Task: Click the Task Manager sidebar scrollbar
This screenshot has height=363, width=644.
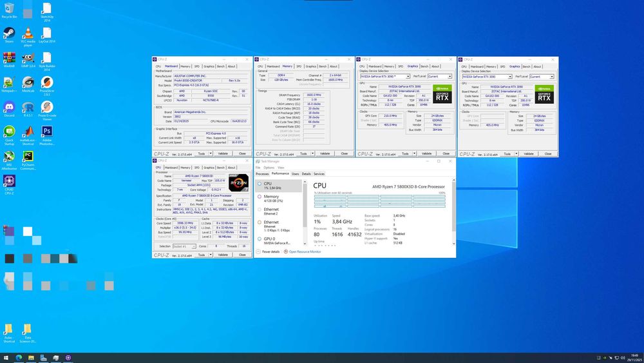Action: point(305,206)
